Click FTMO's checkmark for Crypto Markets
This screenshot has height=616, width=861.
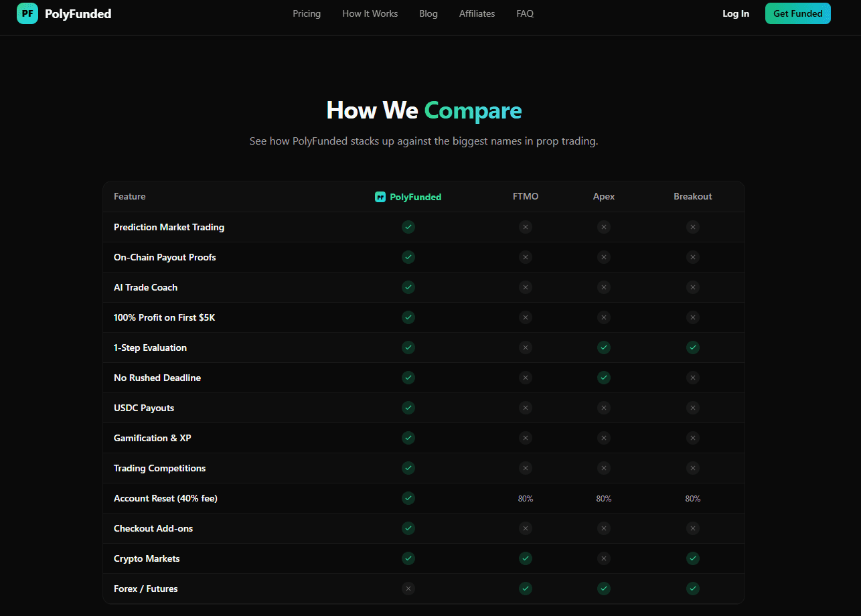coord(526,558)
